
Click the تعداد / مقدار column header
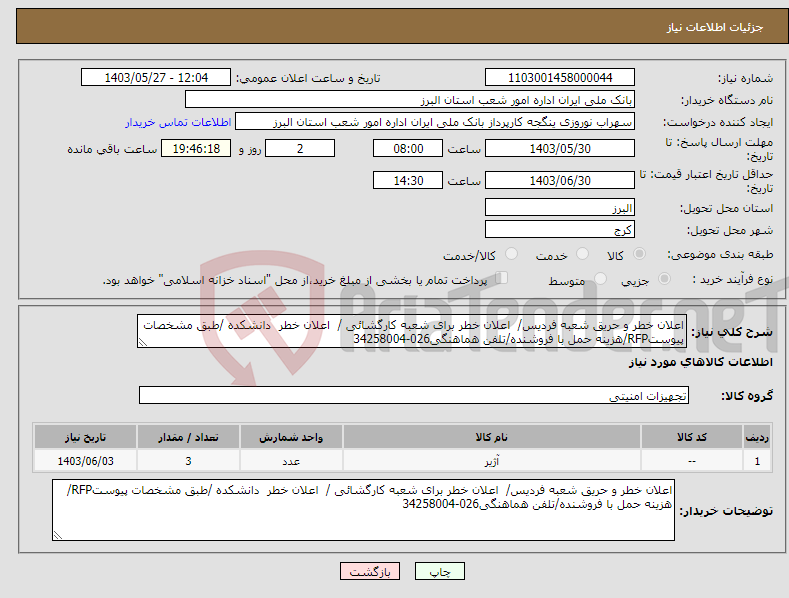click(188, 437)
